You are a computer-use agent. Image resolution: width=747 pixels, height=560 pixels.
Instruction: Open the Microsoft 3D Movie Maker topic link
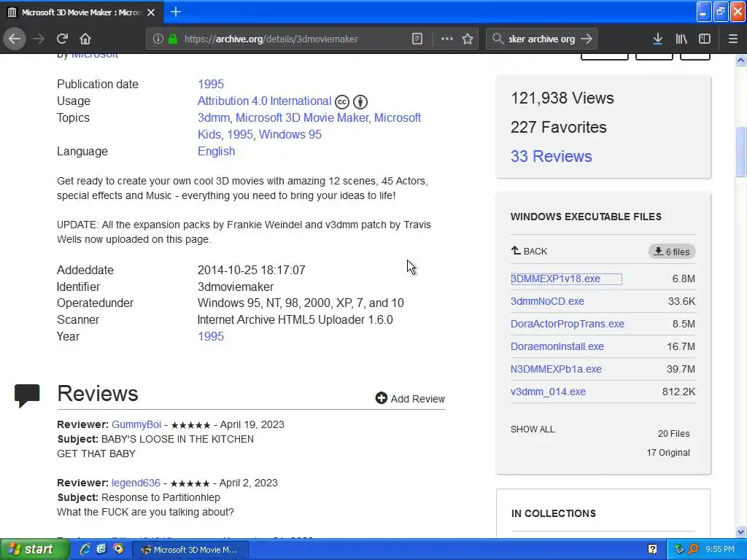click(302, 117)
